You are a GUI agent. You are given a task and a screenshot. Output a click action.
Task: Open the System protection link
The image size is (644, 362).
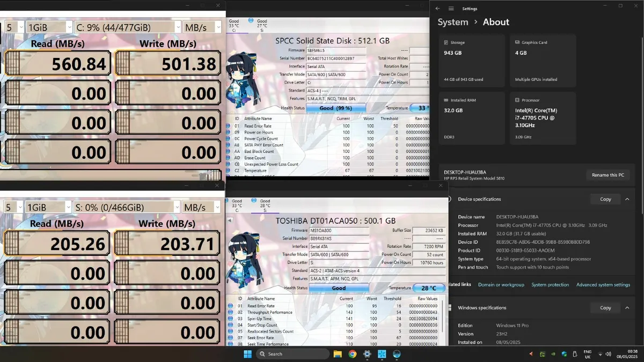tap(550, 285)
